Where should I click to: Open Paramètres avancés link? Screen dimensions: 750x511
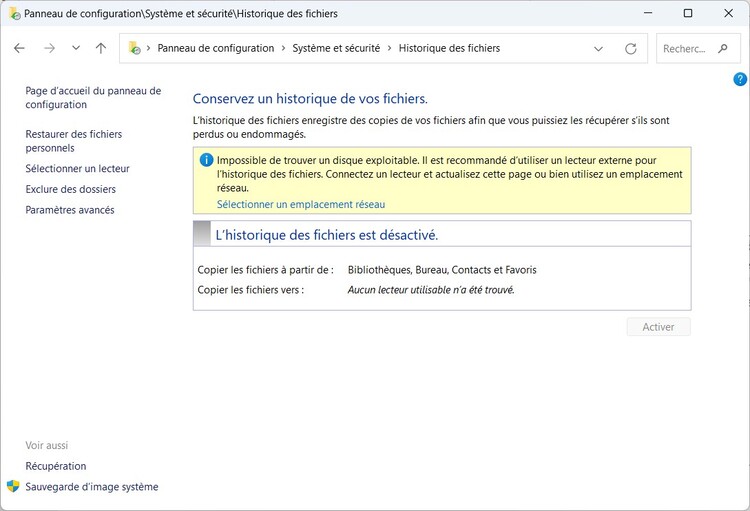[70, 210]
